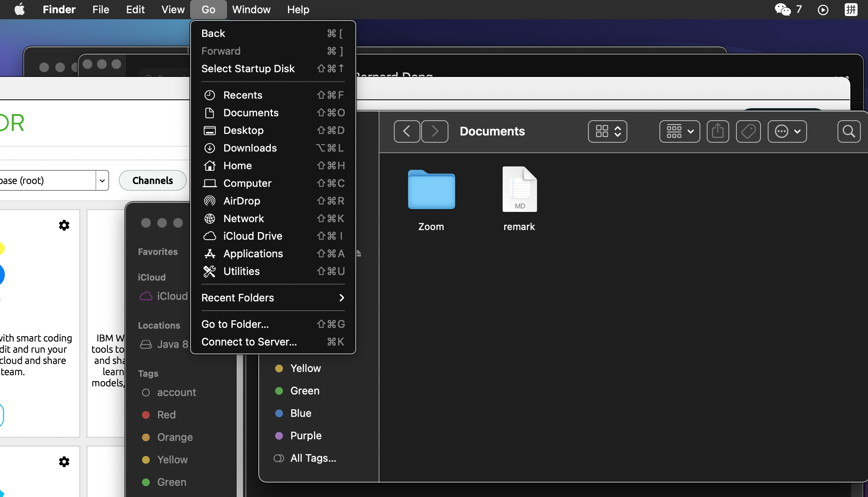Select the account tag in back Finder window
This screenshot has height=497, width=868.
click(168, 392)
